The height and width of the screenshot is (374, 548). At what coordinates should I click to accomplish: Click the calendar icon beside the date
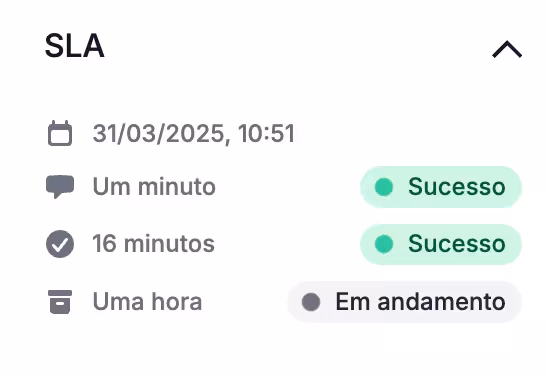tap(60, 133)
